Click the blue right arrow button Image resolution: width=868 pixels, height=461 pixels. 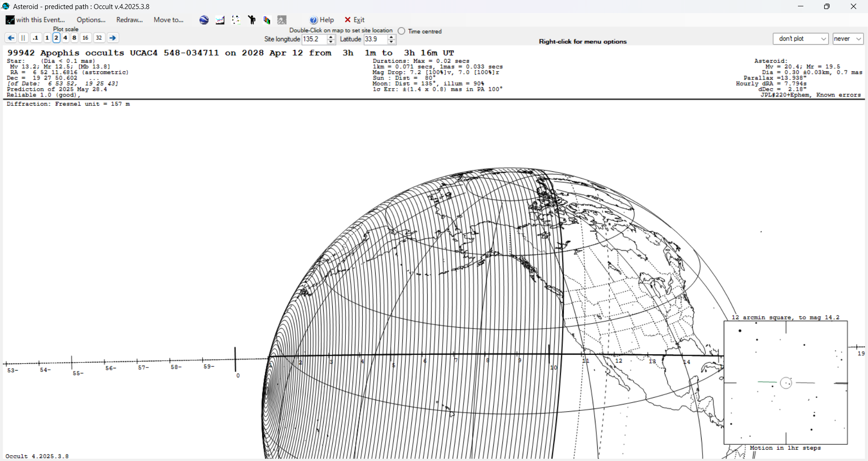coord(113,38)
